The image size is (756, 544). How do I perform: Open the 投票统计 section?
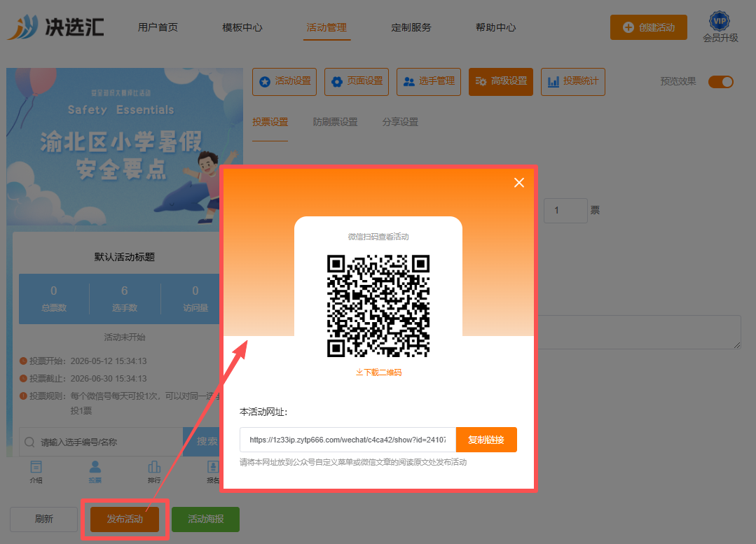573,82
